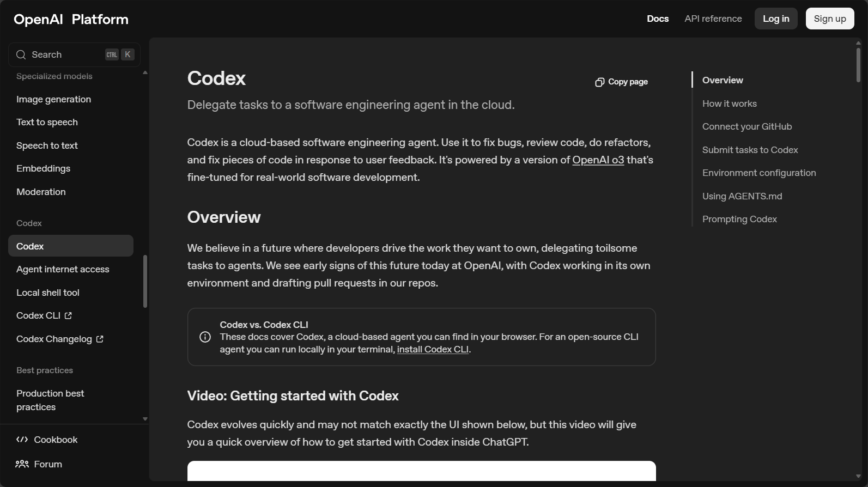Click the search magnifier icon
Viewport: 868px width, 487px height.
(x=21, y=54)
